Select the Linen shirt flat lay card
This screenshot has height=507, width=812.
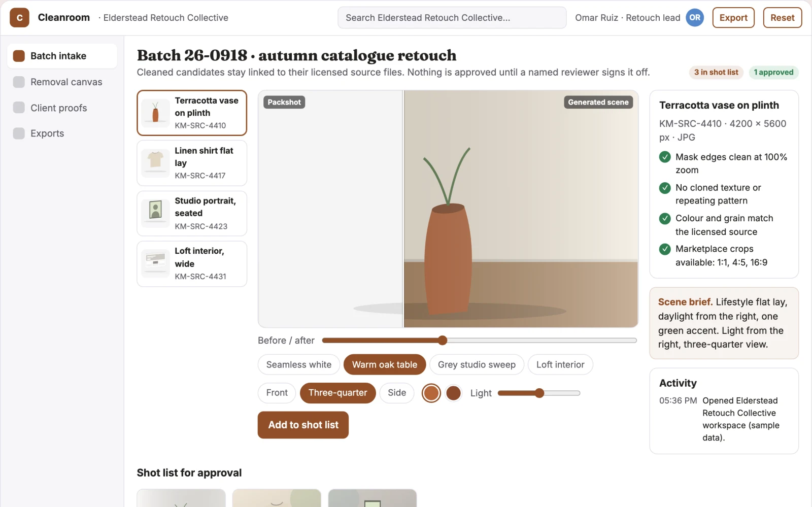click(192, 163)
